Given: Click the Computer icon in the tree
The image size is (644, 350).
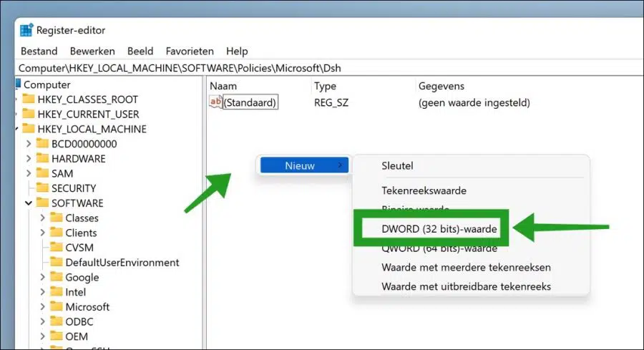Looking at the screenshot, I should click(18, 84).
